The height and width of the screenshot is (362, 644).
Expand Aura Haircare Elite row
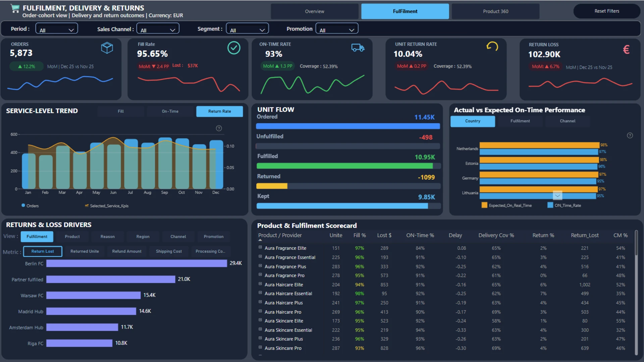260,284
